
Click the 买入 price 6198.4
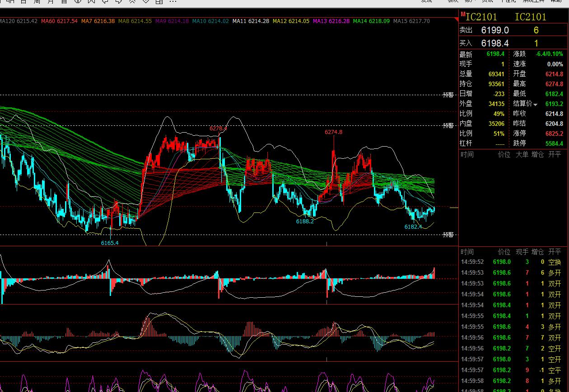point(495,43)
